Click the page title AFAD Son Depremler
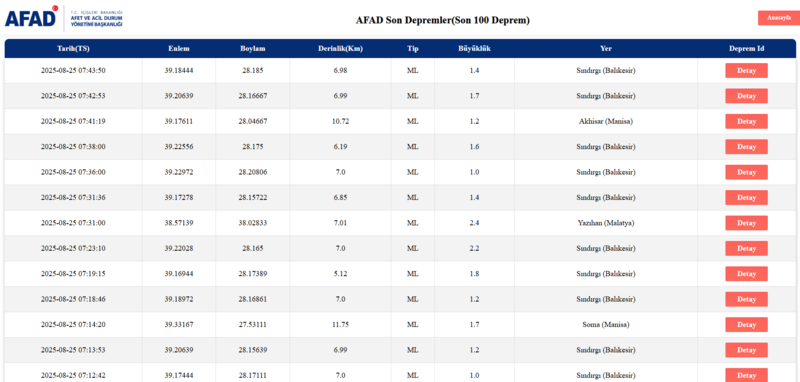Image resolution: width=800 pixels, height=382 pixels. [x=442, y=20]
